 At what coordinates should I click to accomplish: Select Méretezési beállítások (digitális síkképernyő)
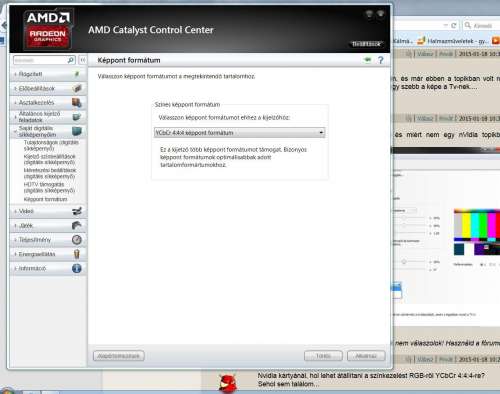tap(50, 173)
